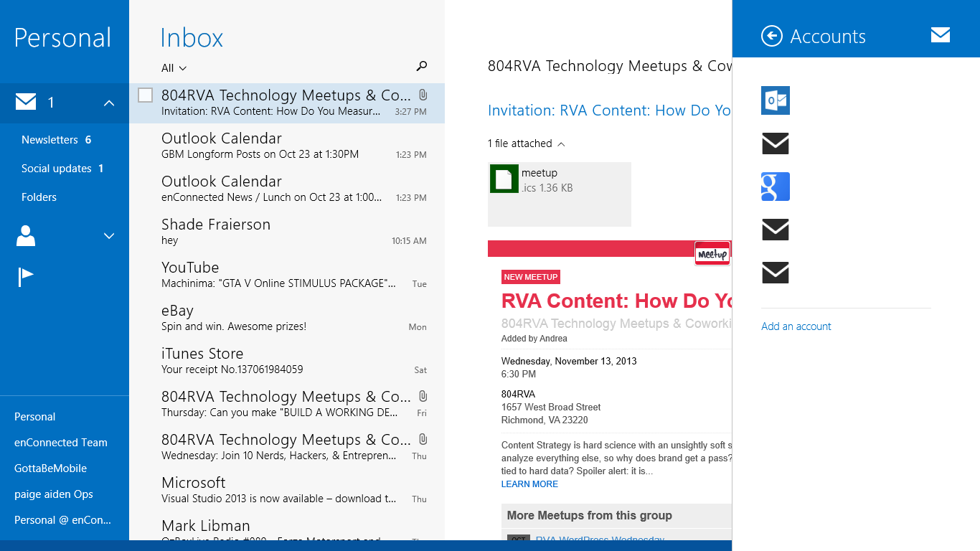Click the Invitation: RVA Content subject link
The height and width of the screenshot is (551, 980).
[x=609, y=110]
